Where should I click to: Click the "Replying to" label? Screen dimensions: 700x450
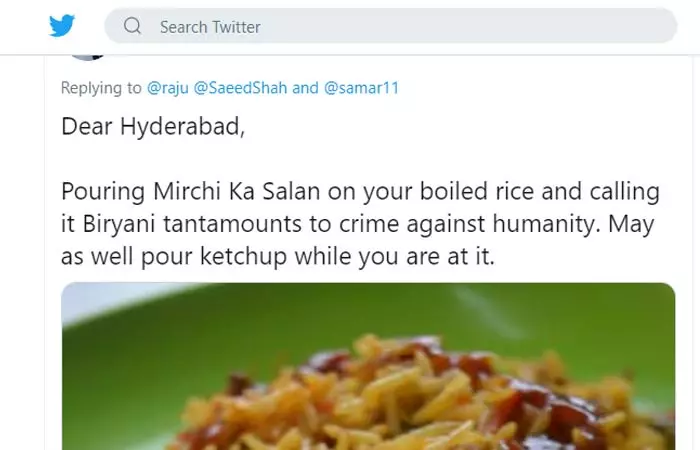[101, 88]
